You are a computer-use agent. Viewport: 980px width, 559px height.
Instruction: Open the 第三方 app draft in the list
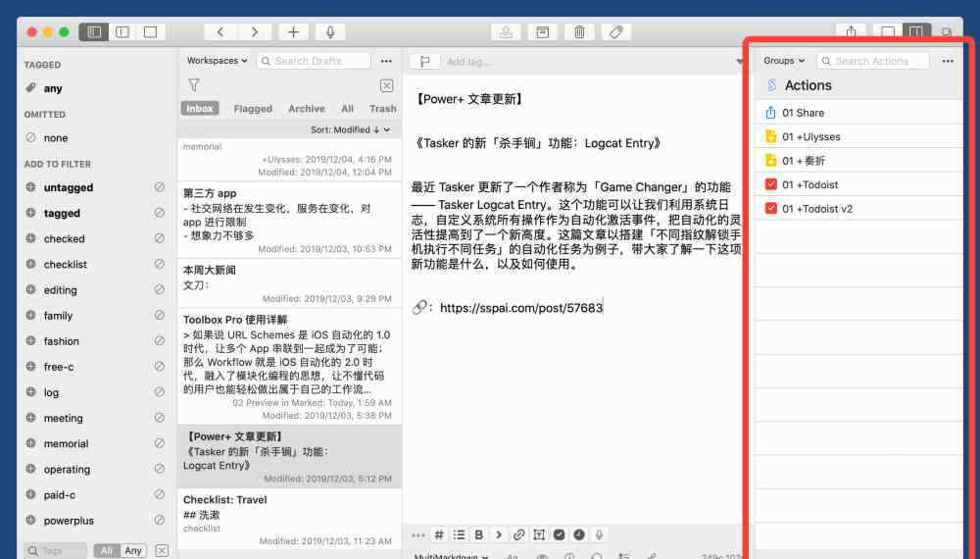point(289,220)
